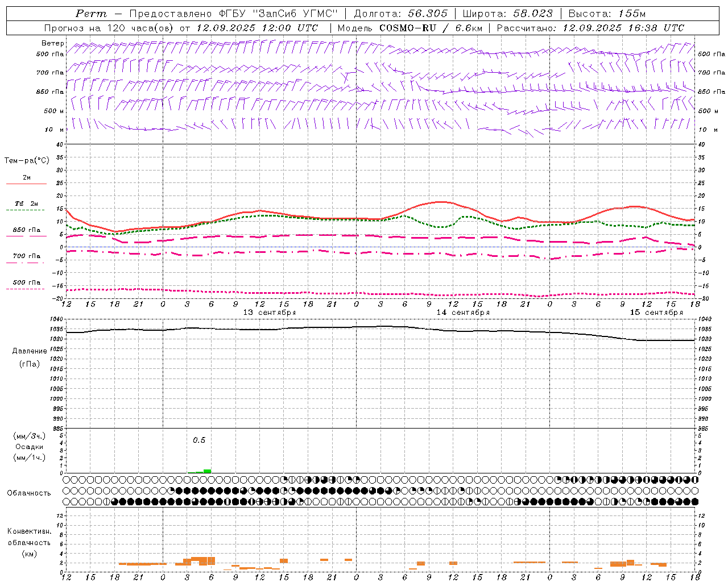Image resolution: width=728 pixels, height=582 pixels.
Task: Select the text Предоставлено ФГБУ "ЗапСиб УГМС"
Action: pyautogui.click(x=234, y=14)
